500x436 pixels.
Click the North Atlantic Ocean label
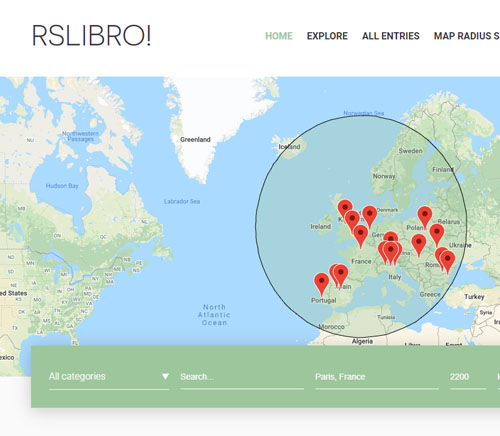click(x=214, y=315)
